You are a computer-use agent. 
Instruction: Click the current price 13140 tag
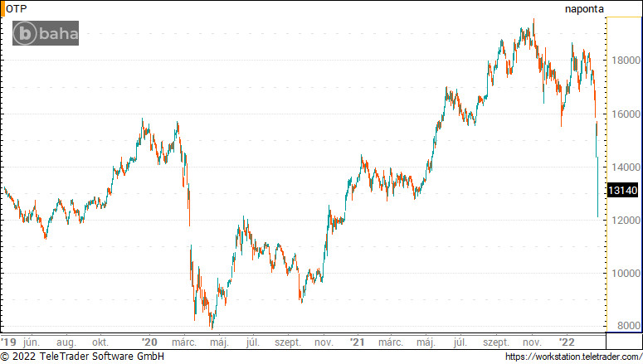coord(622,190)
